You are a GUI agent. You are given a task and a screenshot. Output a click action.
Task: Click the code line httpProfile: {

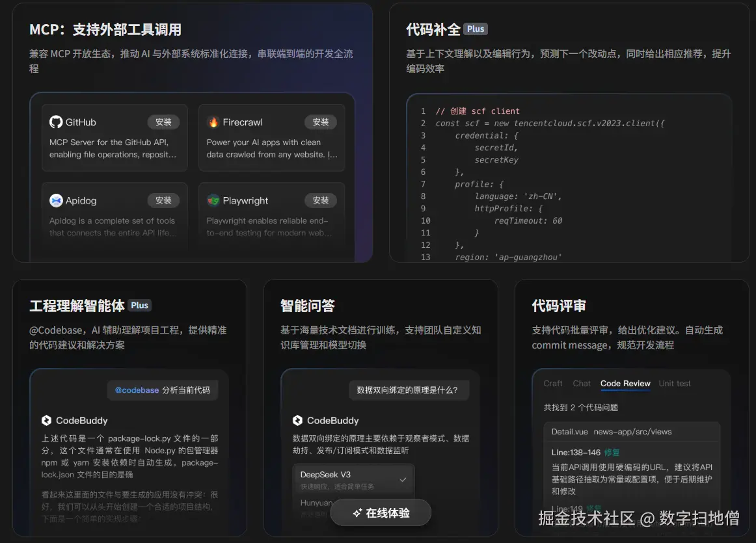pyautogui.click(x=508, y=209)
